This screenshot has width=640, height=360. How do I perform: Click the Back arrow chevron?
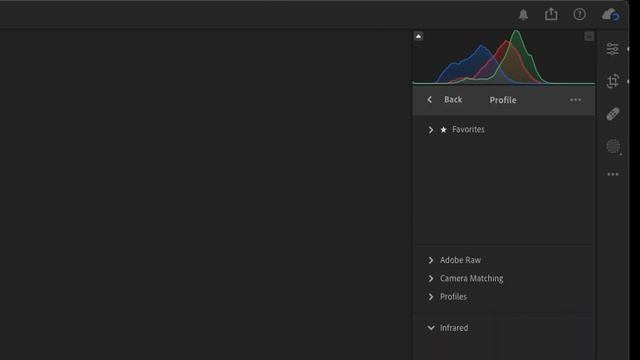pos(429,100)
